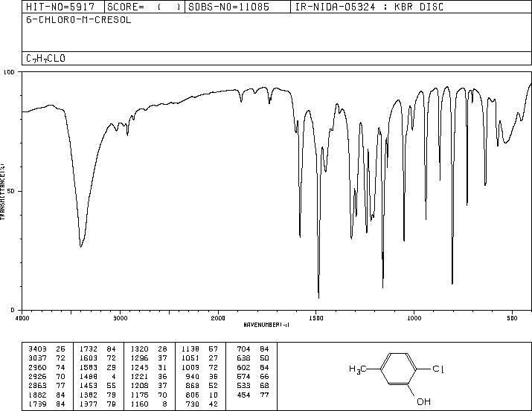The image size is (532, 411).
Task: Select peak value 730 in the table
Action: point(193,404)
